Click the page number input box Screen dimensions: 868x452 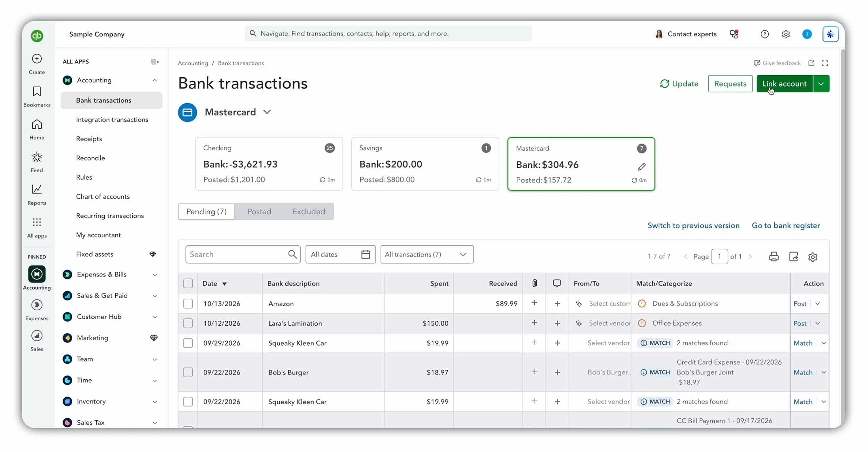tap(719, 256)
